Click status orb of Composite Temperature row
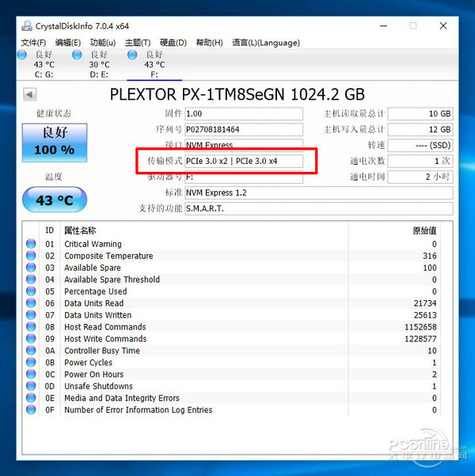This screenshot has width=475, height=476. [31, 256]
